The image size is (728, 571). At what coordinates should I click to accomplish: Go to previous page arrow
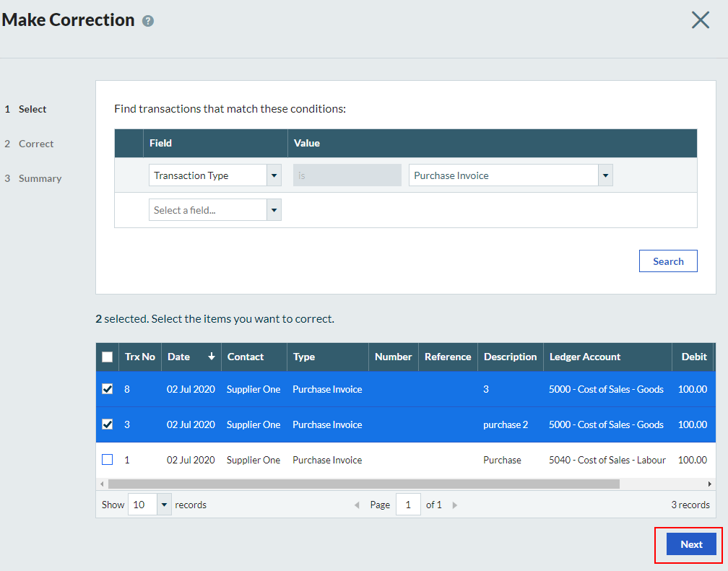tap(357, 505)
